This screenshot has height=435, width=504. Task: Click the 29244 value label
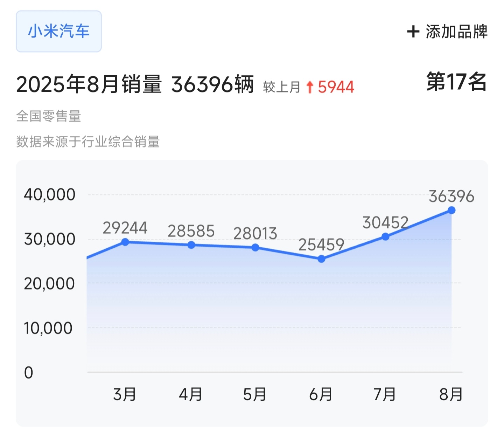click(x=125, y=228)
